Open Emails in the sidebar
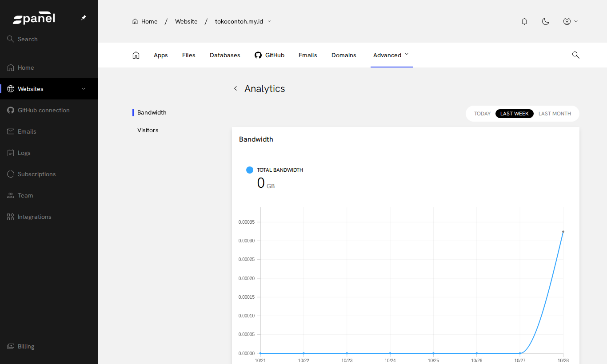 (49, 131)
